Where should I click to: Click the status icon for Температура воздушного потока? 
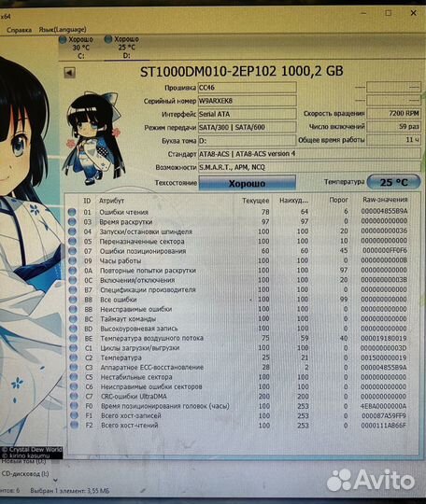pyautogui.click(x=74, y=338)
